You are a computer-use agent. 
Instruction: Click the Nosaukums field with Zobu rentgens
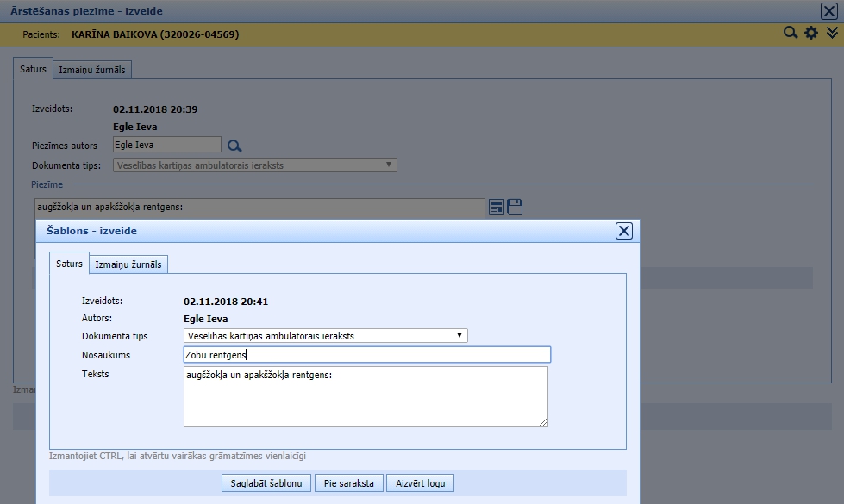pos(367,354)
